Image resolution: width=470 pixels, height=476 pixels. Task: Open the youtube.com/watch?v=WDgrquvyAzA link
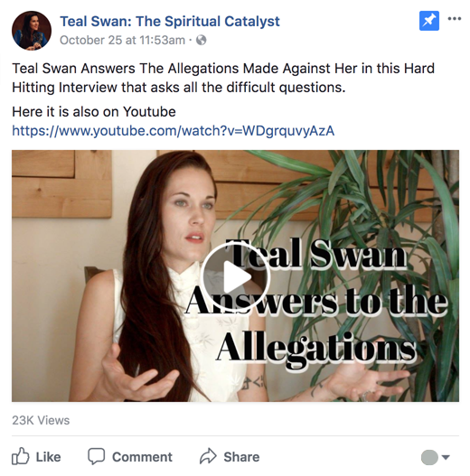(174, 131)
